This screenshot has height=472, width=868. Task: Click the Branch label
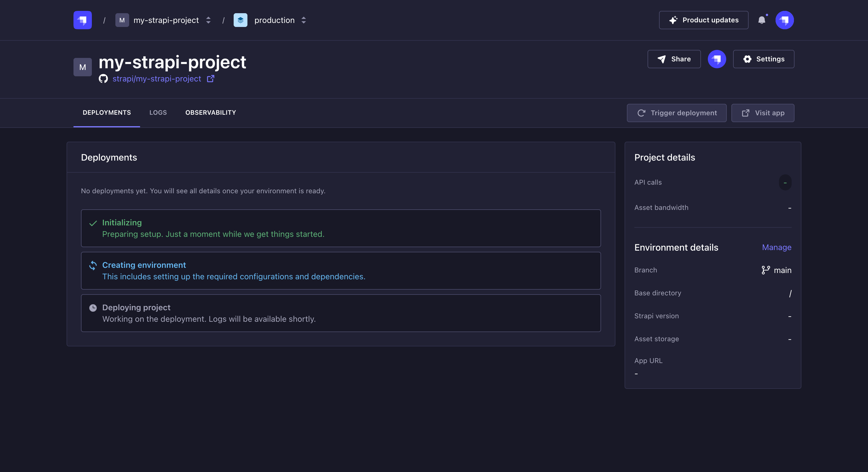click(x=646, y=270)
